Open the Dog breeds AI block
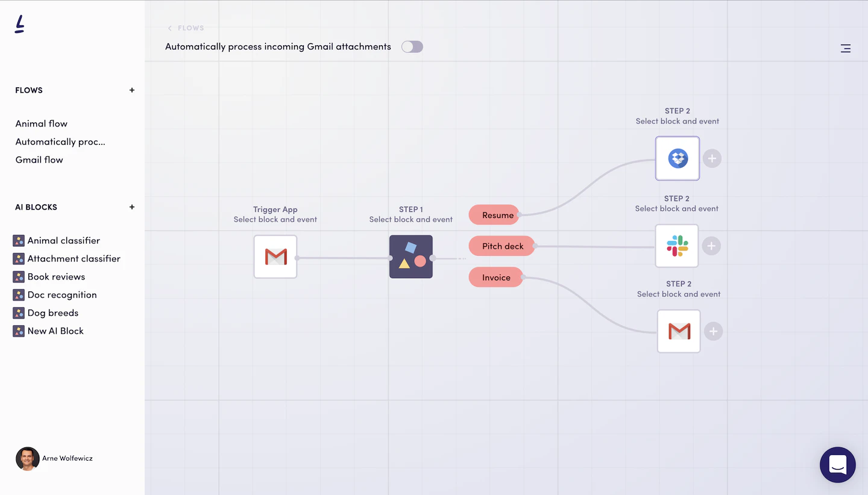Viewport: 868px width, 495px height. coord(52,313)
